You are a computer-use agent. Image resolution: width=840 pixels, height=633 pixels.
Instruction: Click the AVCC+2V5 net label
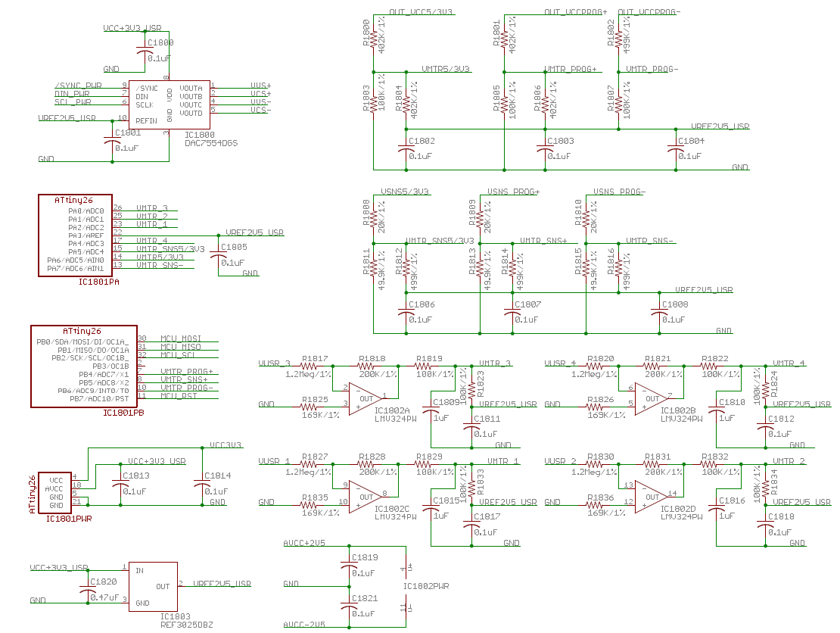[303, 543]
